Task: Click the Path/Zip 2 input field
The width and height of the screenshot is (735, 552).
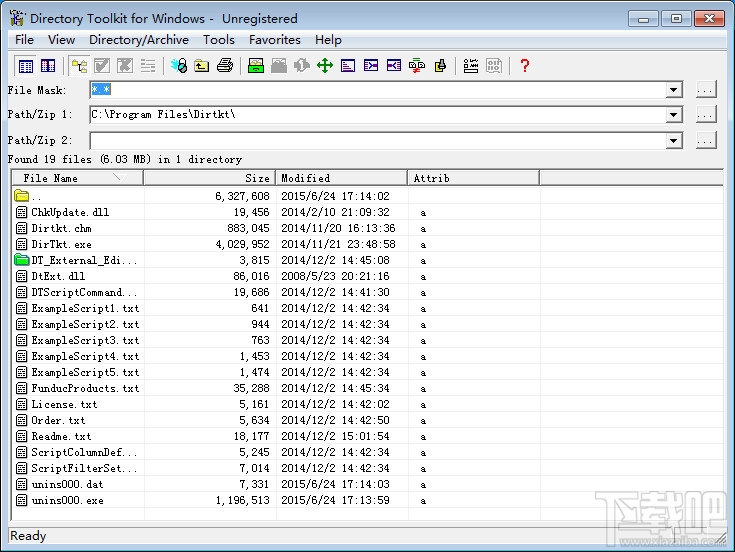Action: point(378,140)
